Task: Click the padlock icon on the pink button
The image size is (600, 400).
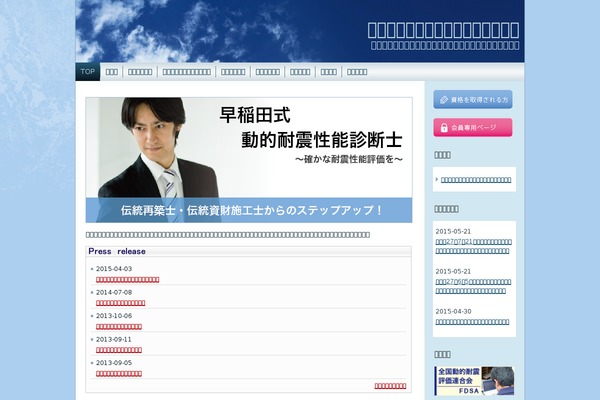Action: pyautogui.click(x=444, y=127)
